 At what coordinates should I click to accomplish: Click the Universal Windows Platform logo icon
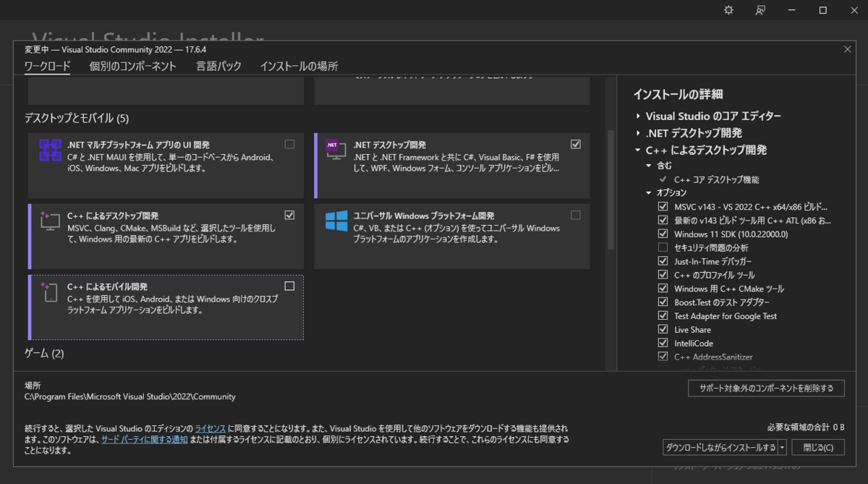pos(336,221)
